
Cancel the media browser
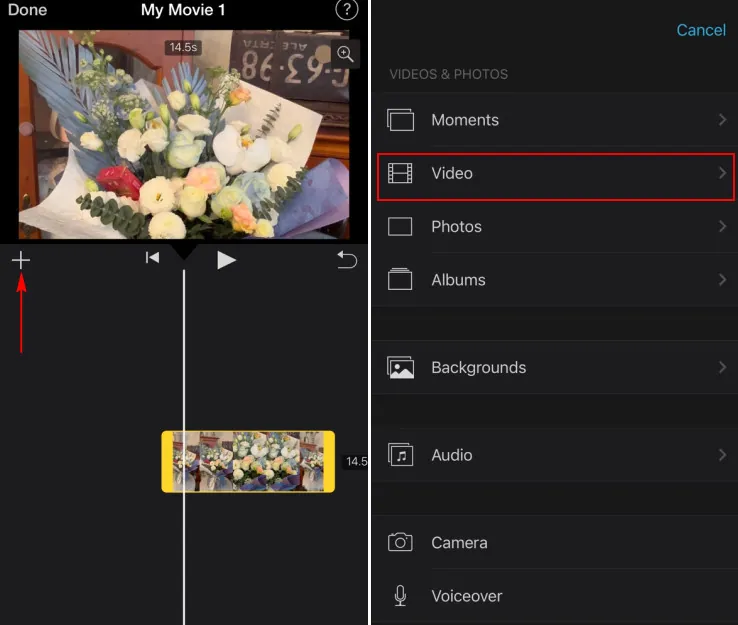click(701, 30)
